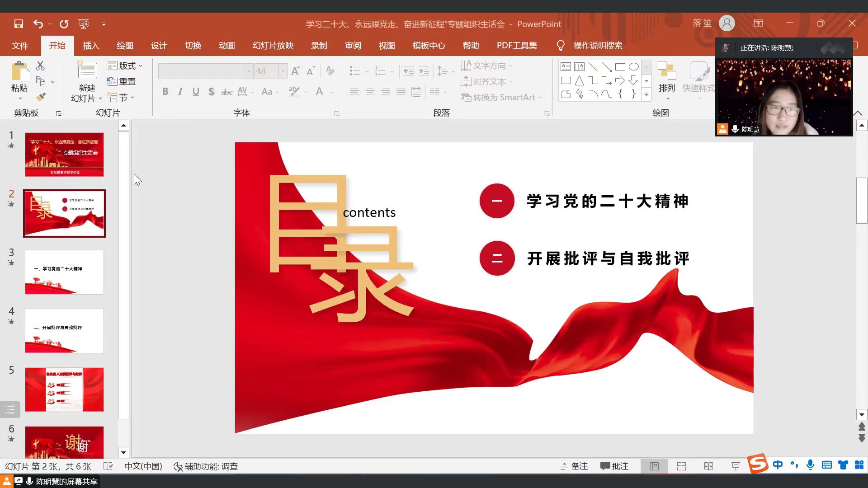Open the Reading View icon in status bar
This screenshot has width=868, height=488.
click(x=708, y=466)
